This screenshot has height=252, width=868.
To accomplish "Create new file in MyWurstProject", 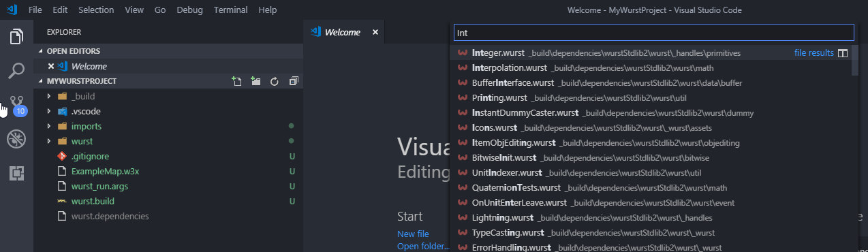I will click(x=237, y=81).
